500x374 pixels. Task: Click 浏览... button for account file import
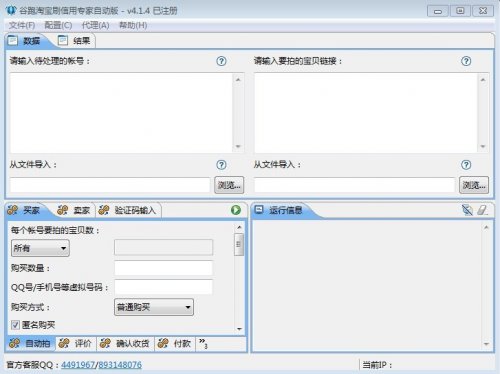pyautogui.click(x=229, y=185)
